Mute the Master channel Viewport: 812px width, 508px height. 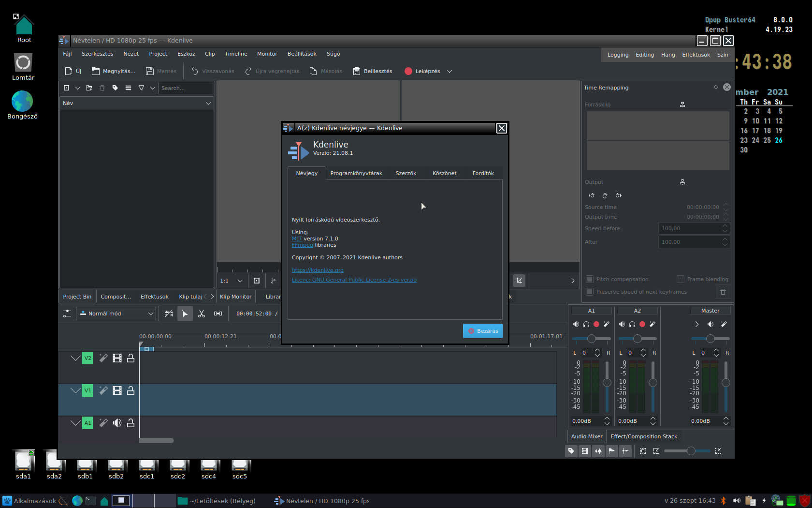[710, 324]
